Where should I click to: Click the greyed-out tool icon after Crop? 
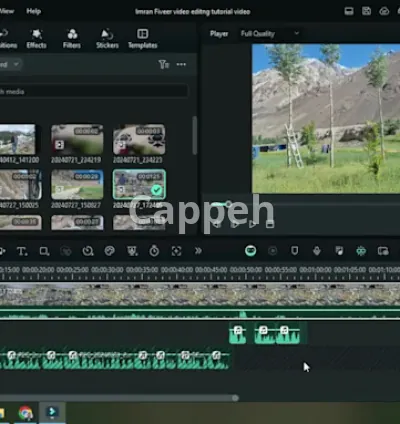[x=66, y=251]
